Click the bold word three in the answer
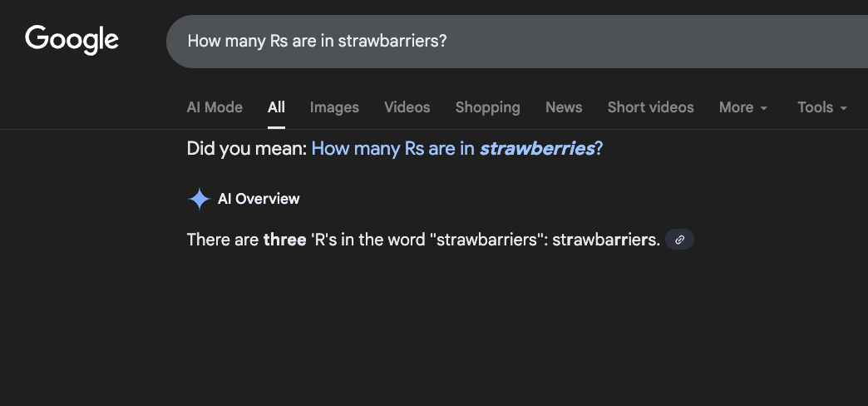Screen dimensions: 868x406 click(x=284, y=240)
